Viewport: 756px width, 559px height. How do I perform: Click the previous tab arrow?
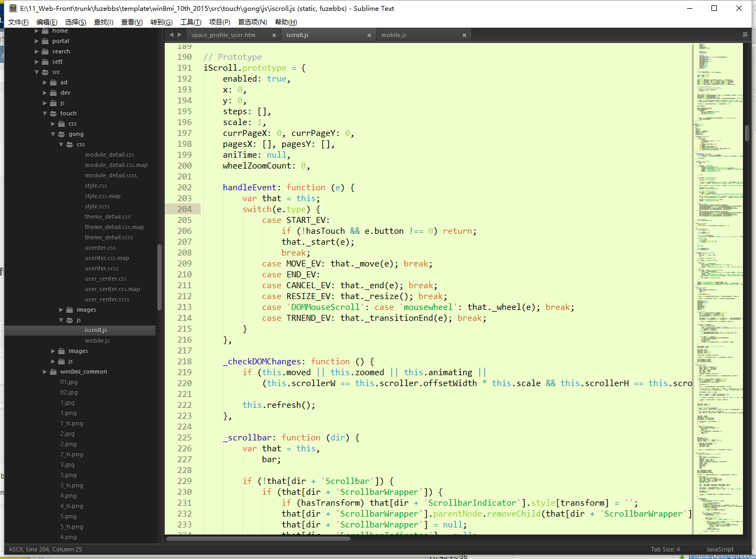172,35
